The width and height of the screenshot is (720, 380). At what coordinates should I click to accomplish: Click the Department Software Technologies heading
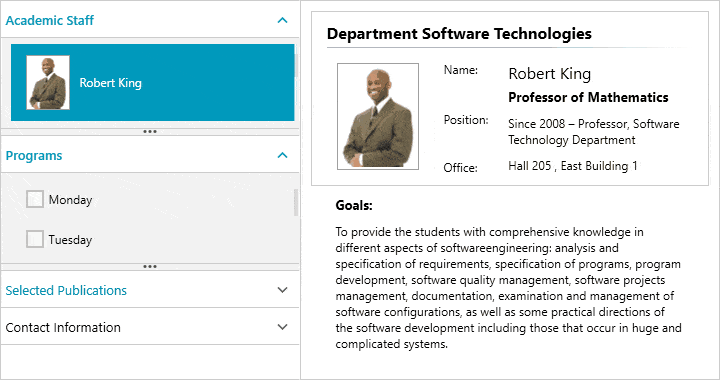coord(459,34)
